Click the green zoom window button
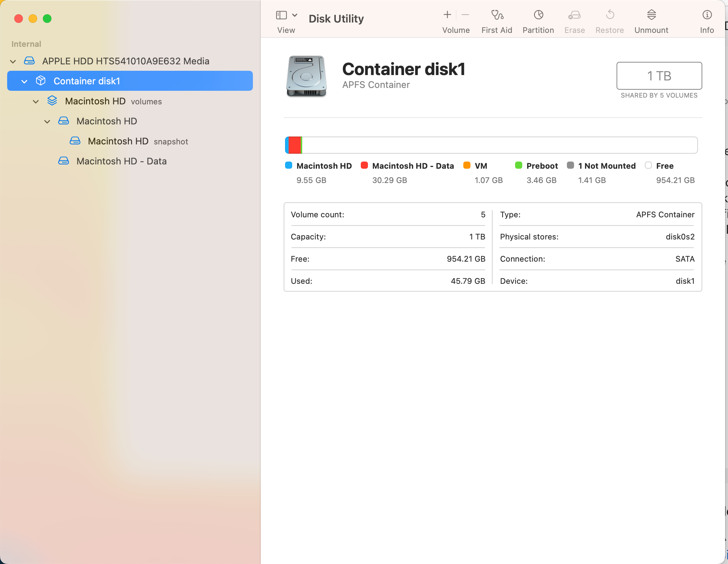Viewport: 728px width, 564px height. tap(47, 19)
